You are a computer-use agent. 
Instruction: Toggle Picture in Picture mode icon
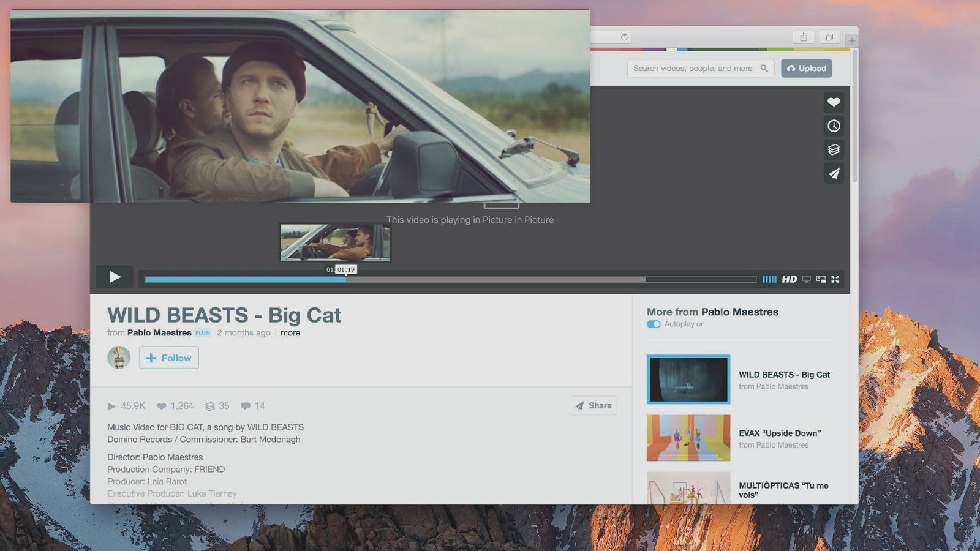click(821, 279)
